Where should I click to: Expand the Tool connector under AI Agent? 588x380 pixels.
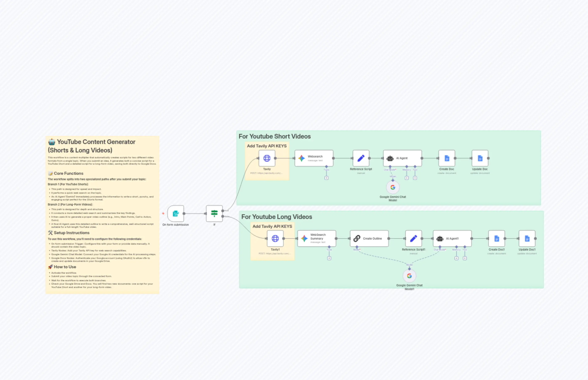415,178
